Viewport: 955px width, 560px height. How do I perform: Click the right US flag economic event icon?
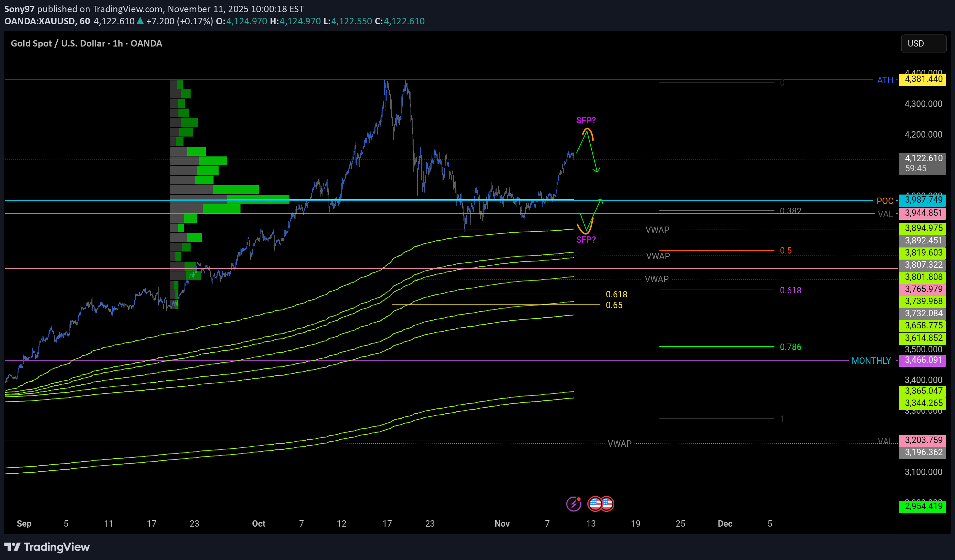click(608, 504)
